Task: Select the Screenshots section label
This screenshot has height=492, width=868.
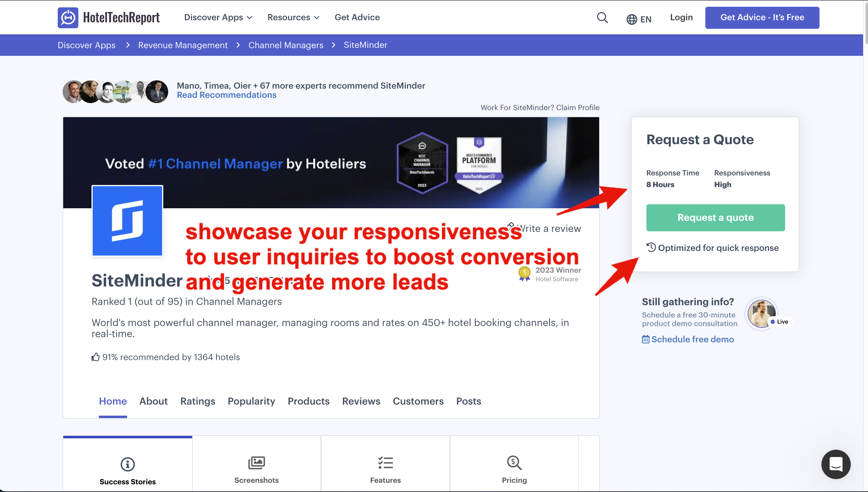Action: tap(256, 480)
